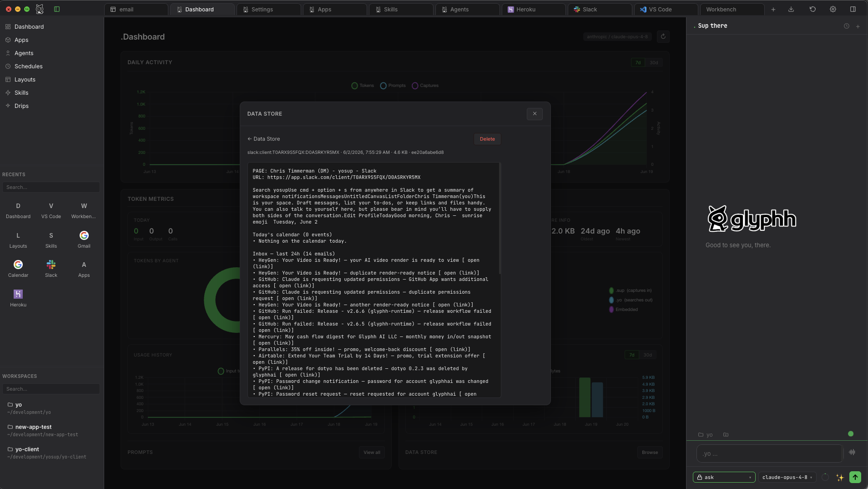Viewport: 868px width, 489px height.
Task: Open Apps in the left sidebar
Action: coord(21,40)
